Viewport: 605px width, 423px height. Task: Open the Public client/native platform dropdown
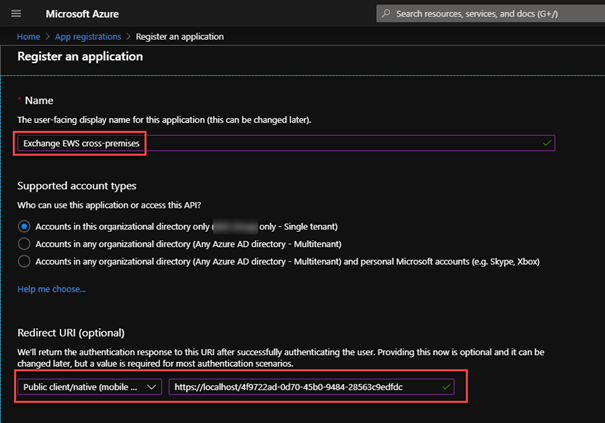90,387
